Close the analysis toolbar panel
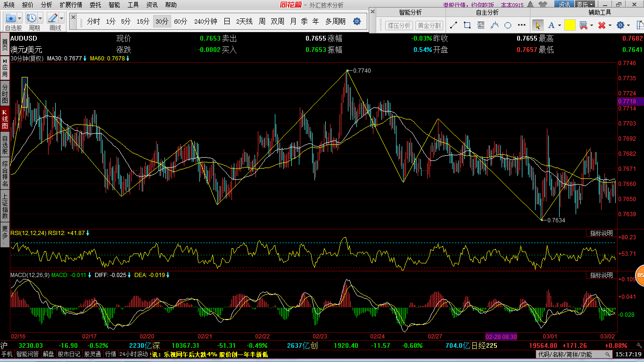Viewport: 644px width, 362px height. point(372,11)
